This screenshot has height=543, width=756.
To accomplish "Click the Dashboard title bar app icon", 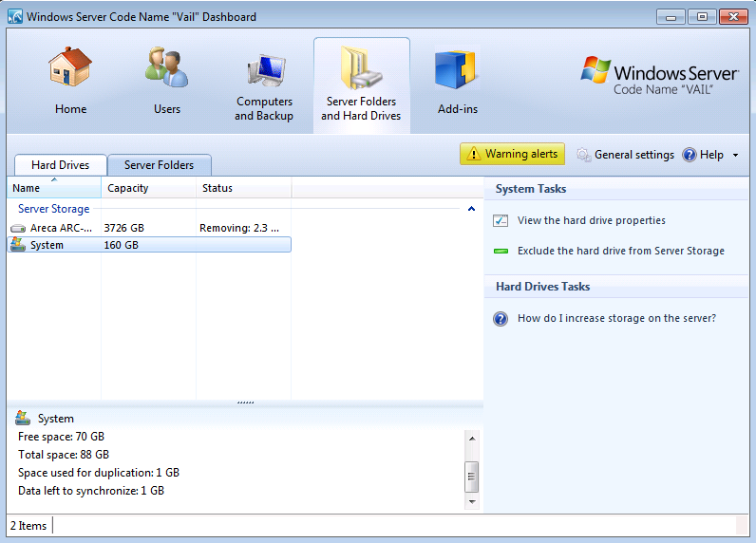I will [15, 16].
